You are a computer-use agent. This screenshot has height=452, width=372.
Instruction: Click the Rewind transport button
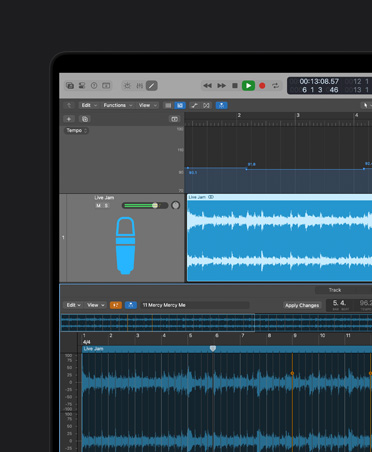coord(207,86)
